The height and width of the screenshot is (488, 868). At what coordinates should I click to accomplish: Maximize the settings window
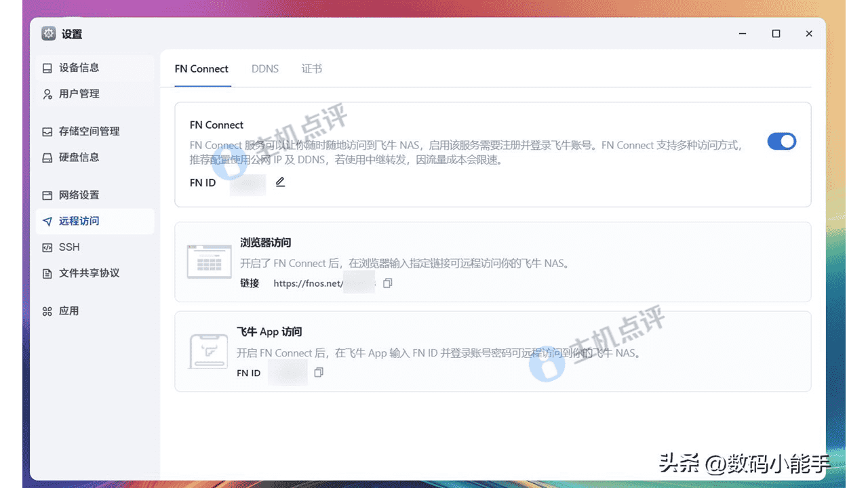(776, 34)
